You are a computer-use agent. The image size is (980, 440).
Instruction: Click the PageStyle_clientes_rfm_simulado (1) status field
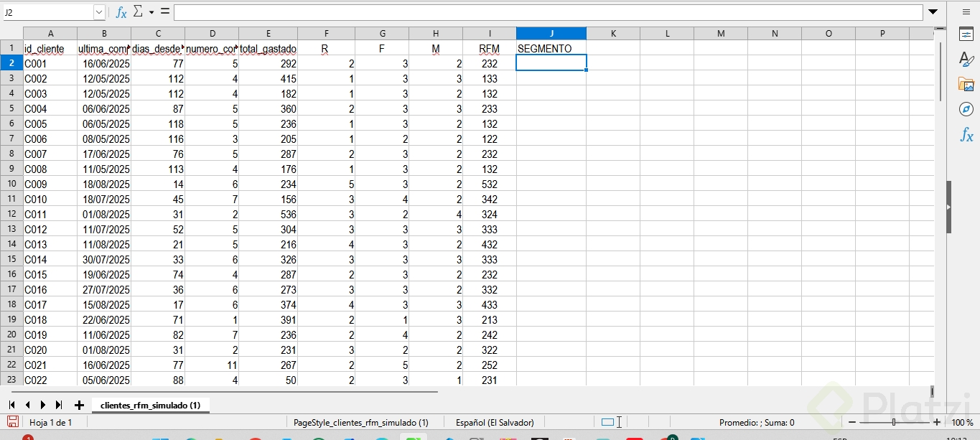tap(361, 423)
